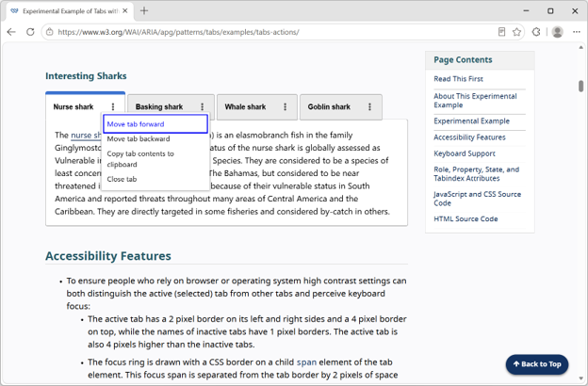Click the browser address bar URL
This screenshot has height=386, width=588.
coord(178,32)
